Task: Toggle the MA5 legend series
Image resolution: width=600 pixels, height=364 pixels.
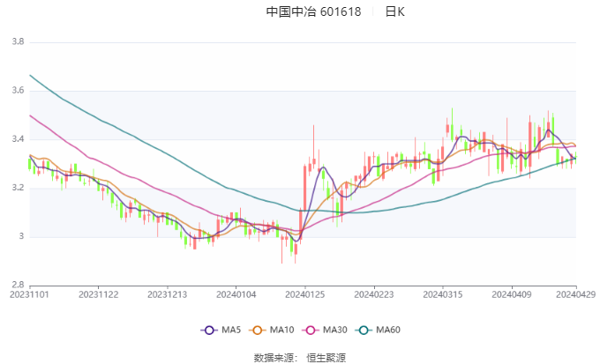Action: point(221,330)
